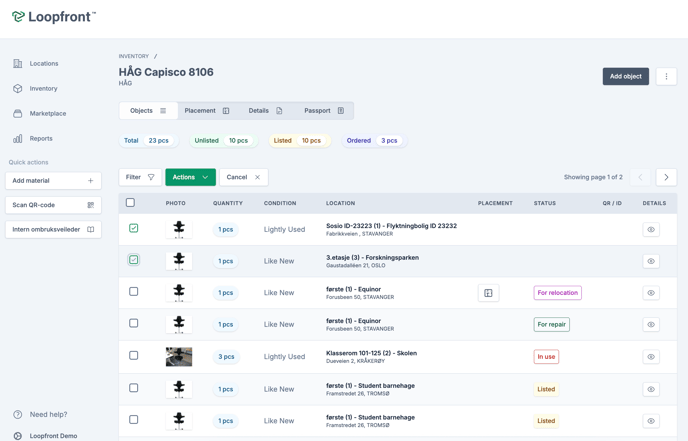Image resolution: width=688 pixels, height=441 pixels.
Task: Check the first Student barnehage row checkbox
Action: (133, 388)
